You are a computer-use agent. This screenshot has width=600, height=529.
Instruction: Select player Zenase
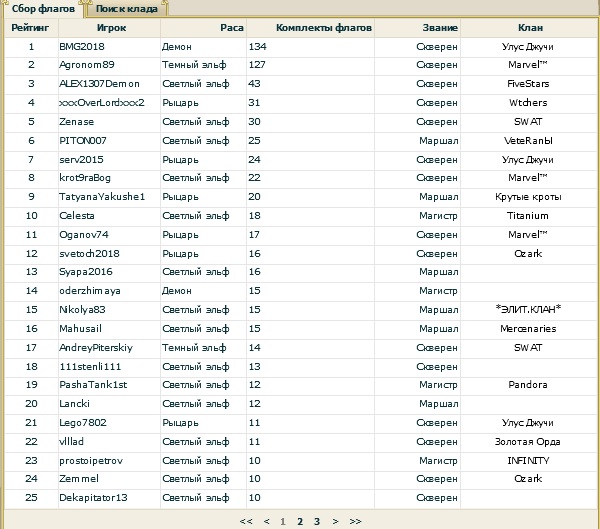point(76,122)
